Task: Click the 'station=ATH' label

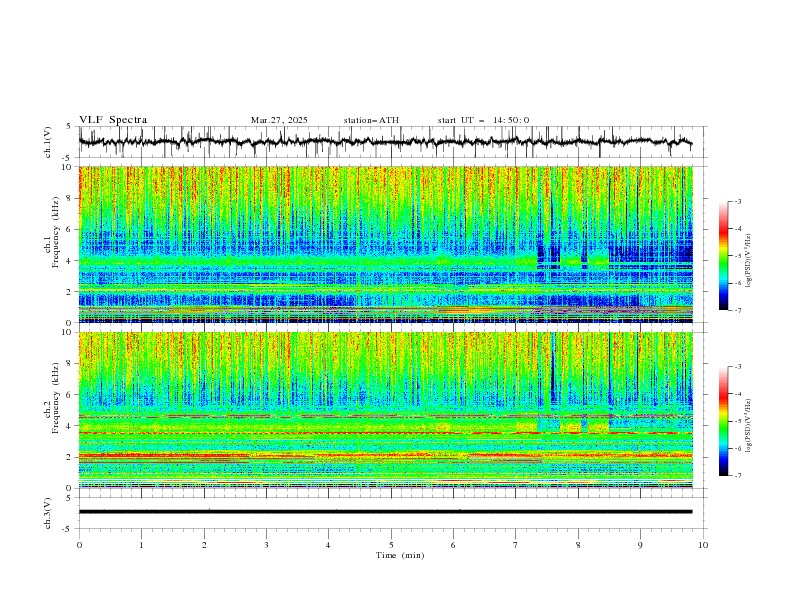Action: pyautogui.click(x=371, y=120)
